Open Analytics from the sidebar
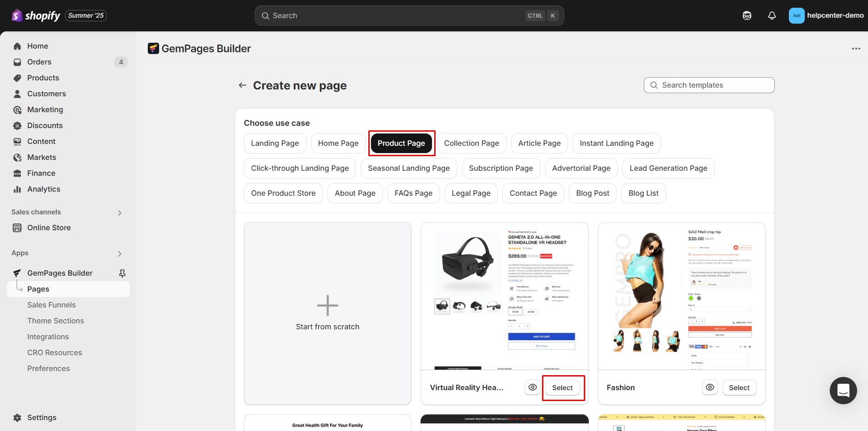Screen dimensions: 868x431 point(43,189)
